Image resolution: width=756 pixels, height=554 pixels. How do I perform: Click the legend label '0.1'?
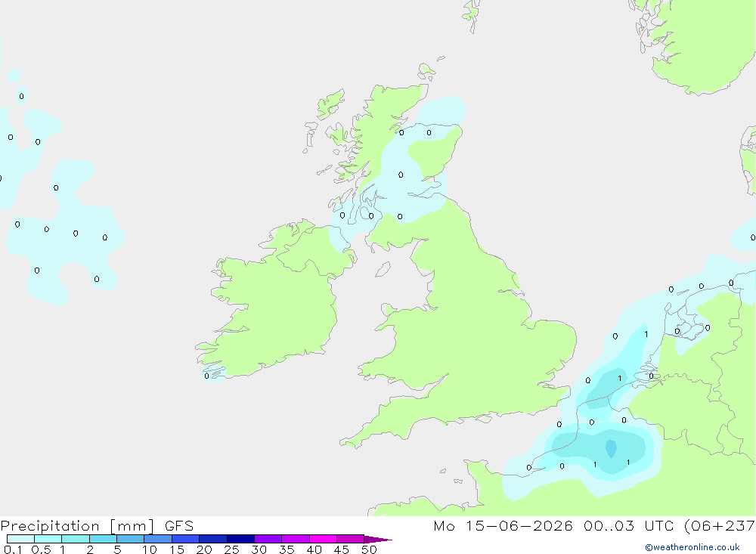[x=13, y=549]
